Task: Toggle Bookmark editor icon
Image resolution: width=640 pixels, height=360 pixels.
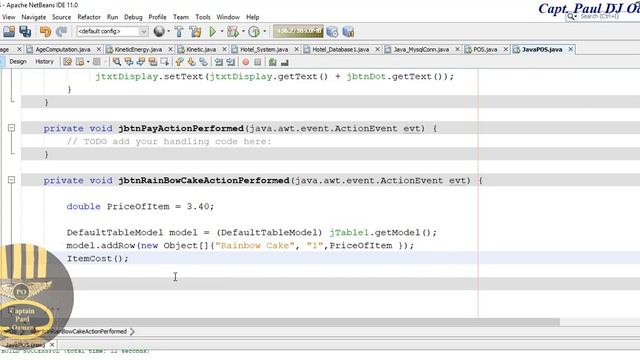Action: (203, 62)
